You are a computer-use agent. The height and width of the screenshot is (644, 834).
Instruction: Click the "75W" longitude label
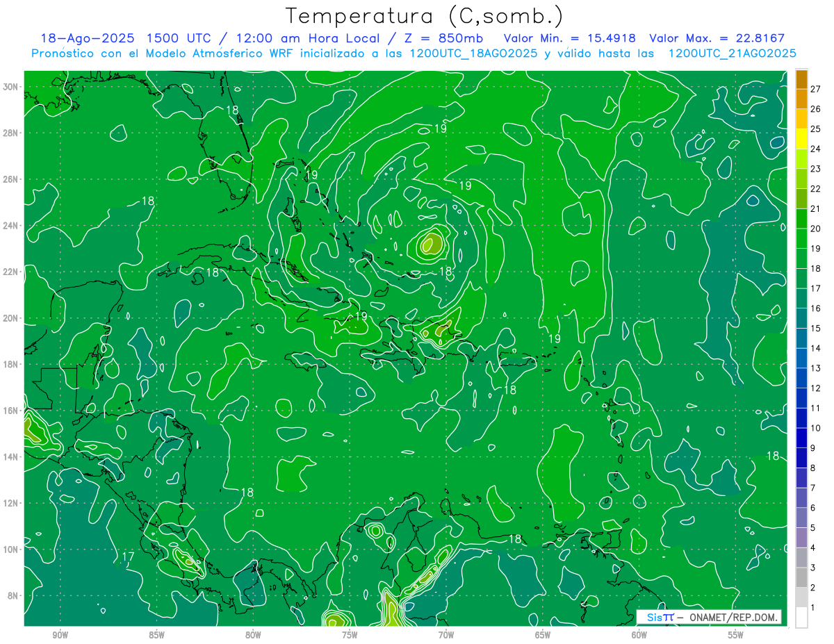[x=350, y=635]
